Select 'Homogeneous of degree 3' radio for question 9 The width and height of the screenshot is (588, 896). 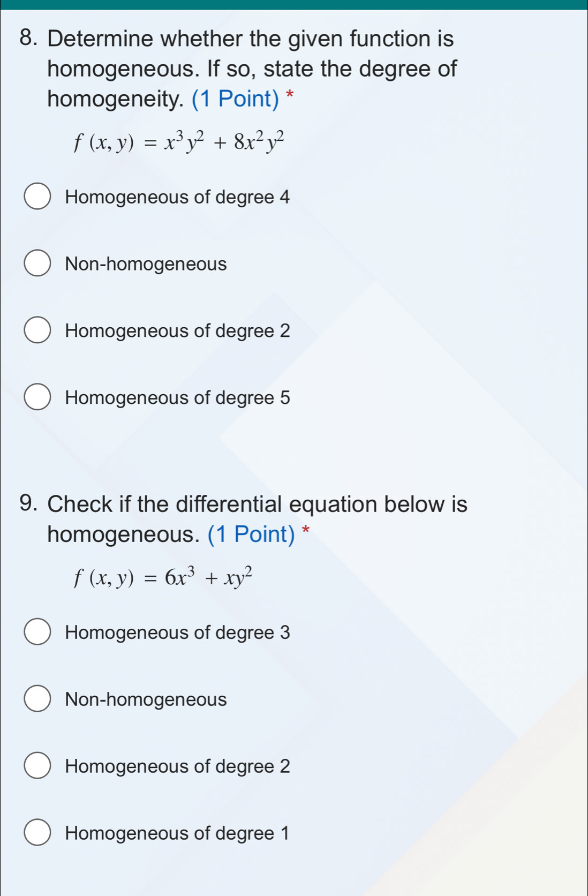click(37, 632)
